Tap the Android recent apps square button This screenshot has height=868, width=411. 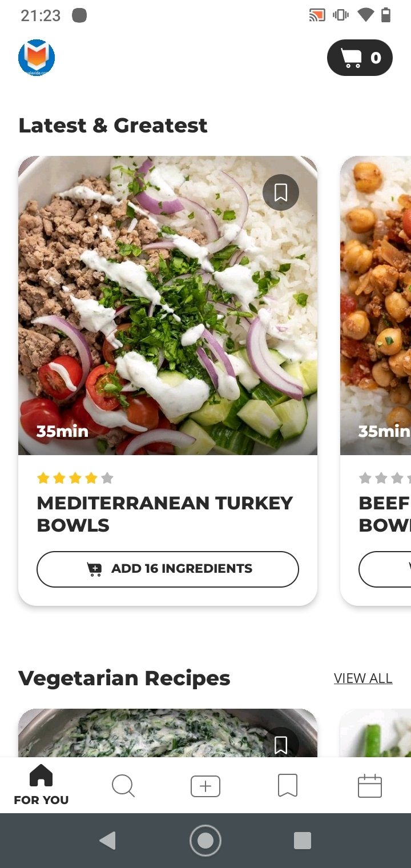303,841
